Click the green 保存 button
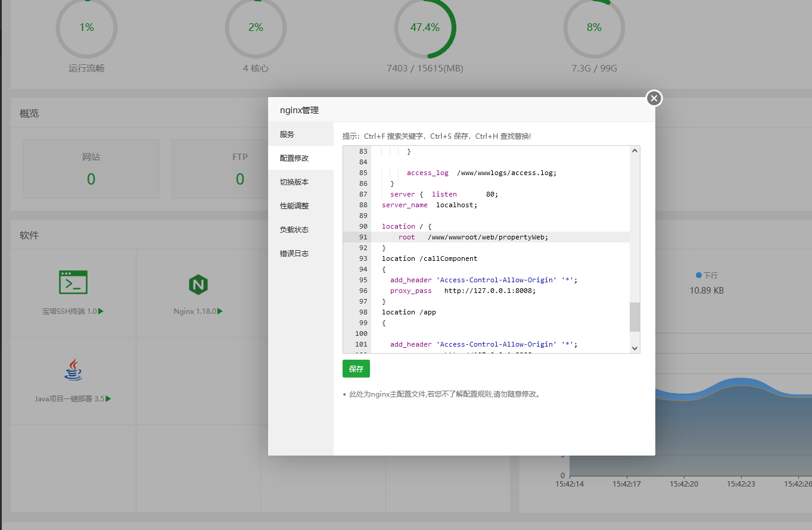The image size is (812, 530). click(x=356, y=368)
